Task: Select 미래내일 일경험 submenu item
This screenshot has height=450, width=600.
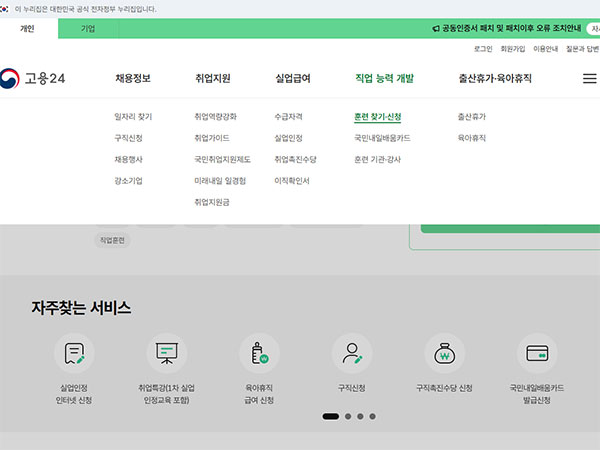Action: pos(220,181)
